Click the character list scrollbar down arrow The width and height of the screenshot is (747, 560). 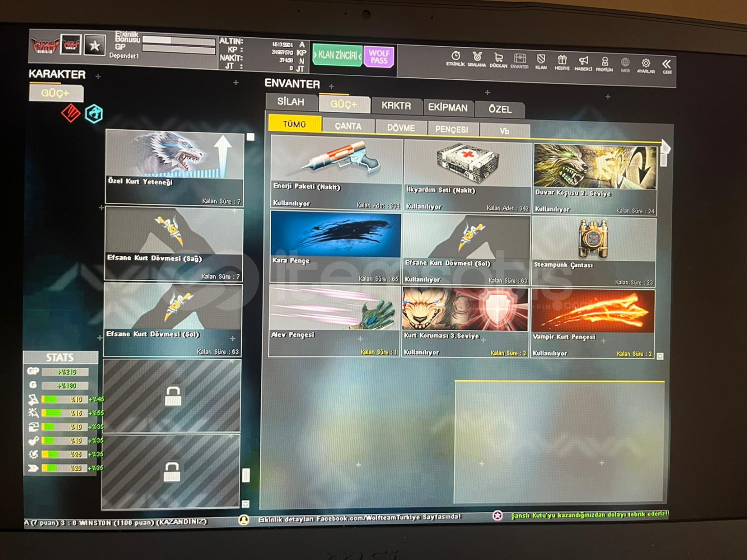(x=245, y=504)
